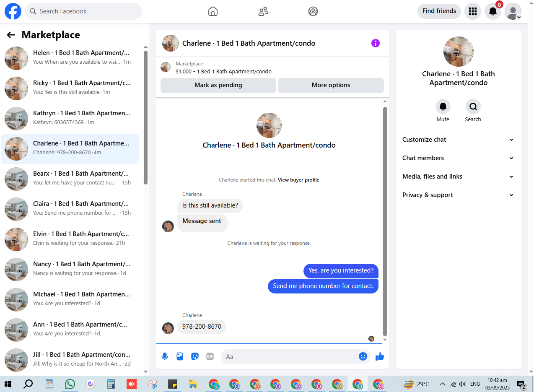
Task: Show hidden system tray icons chevron
Action: click(442, 384)
